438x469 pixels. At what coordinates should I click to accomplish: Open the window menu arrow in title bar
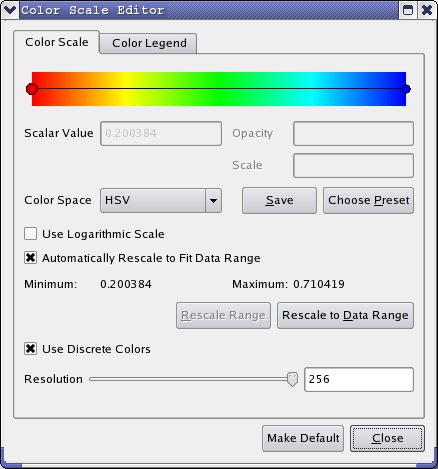pos(10,10)
